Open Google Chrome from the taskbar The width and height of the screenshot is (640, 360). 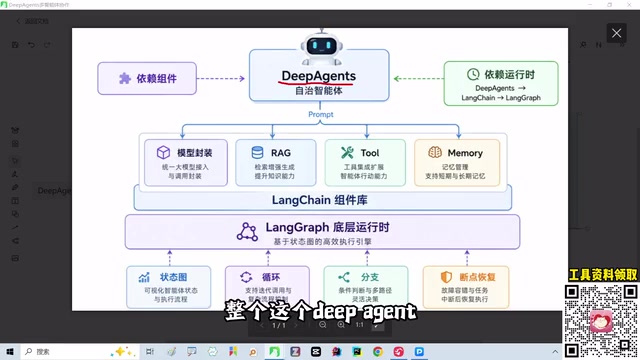[378, 351]
